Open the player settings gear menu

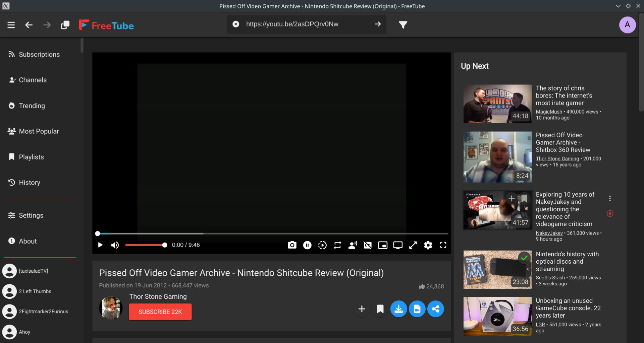(428, 245)
